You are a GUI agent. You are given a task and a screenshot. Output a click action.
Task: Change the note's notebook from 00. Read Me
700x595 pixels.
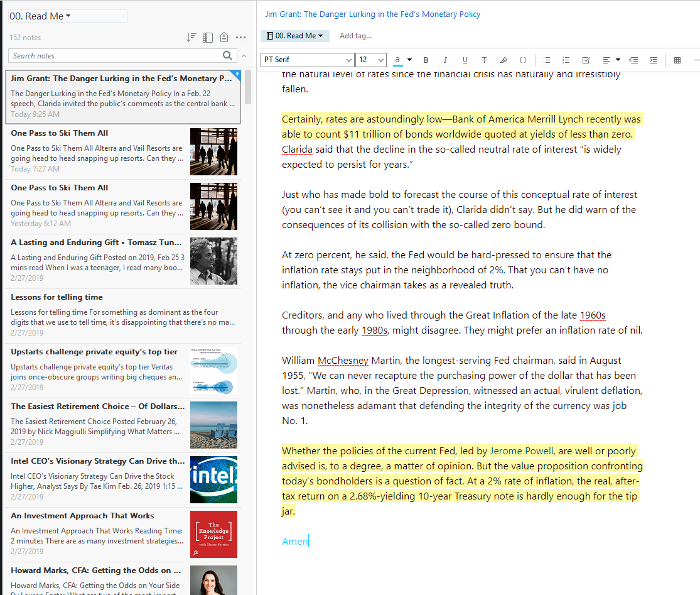click(294, 36)
